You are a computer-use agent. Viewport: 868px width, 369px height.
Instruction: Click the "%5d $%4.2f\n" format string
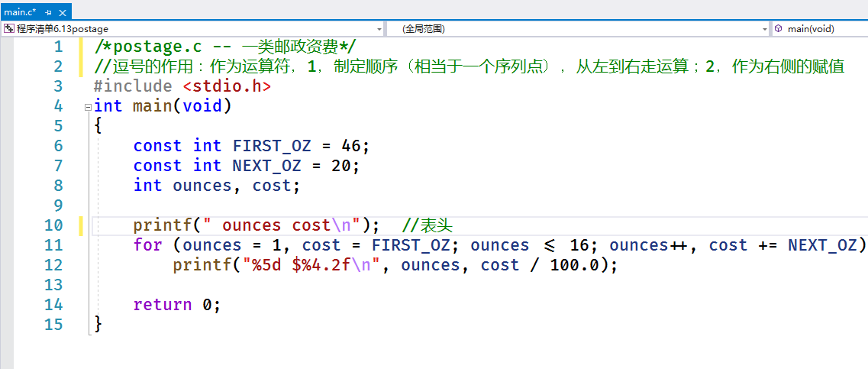point(311,265)
